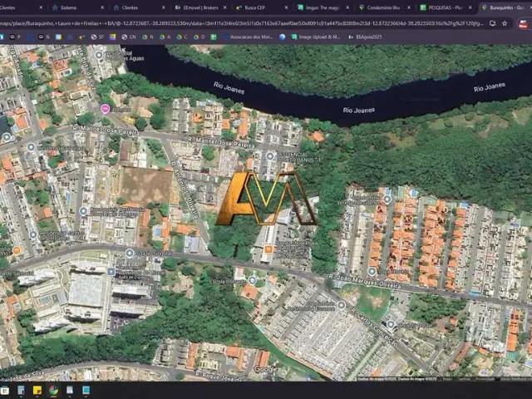The image size is (532, 399).
Task: Click the install/cast icon in address bar
Action: coord(493,23)
